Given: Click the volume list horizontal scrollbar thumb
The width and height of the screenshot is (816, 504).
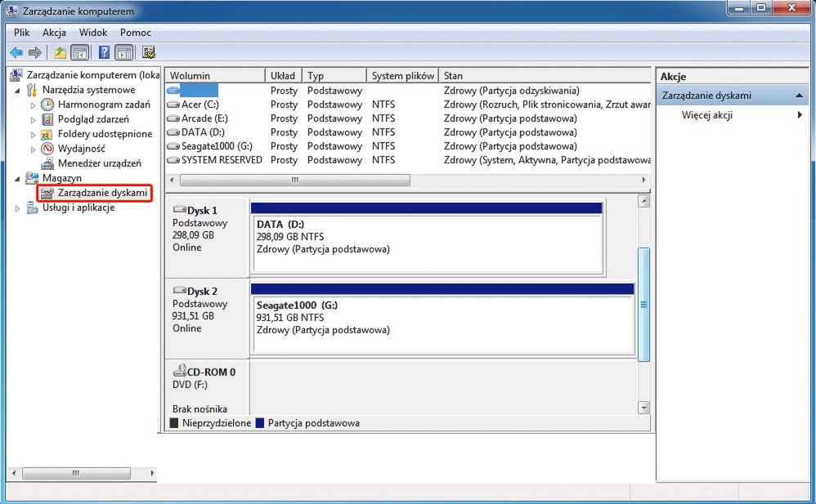Looking at the screenshot, I should coord(295,180).
